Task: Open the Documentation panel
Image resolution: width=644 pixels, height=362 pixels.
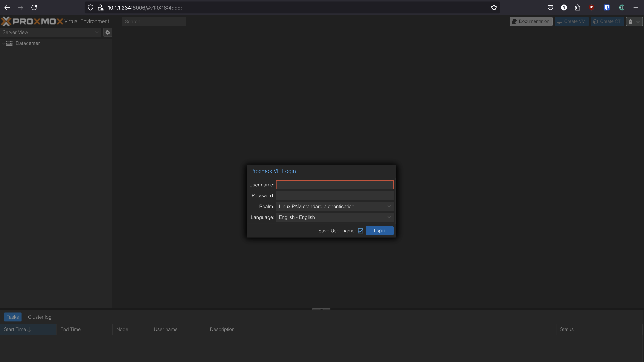Action: pos(530,21)
